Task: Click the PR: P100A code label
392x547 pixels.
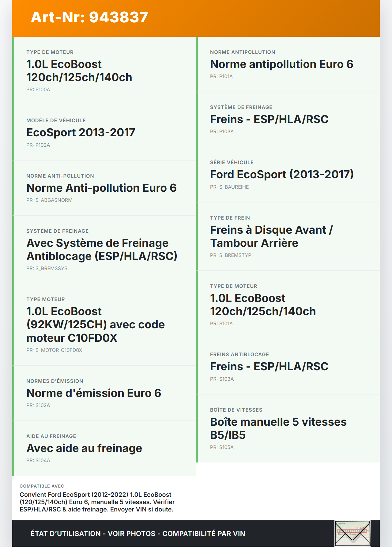Action: [x=38, y=90]
